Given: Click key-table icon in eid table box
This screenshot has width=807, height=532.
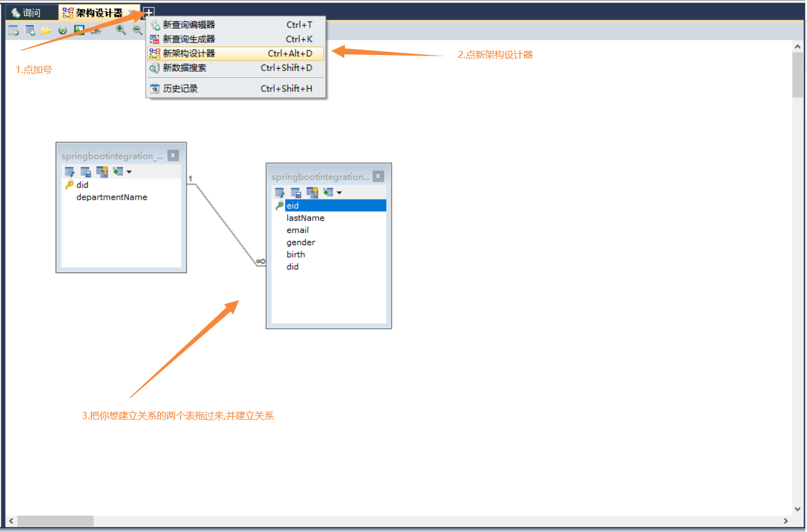Looking at the screenshot, I should pos(312,192).
